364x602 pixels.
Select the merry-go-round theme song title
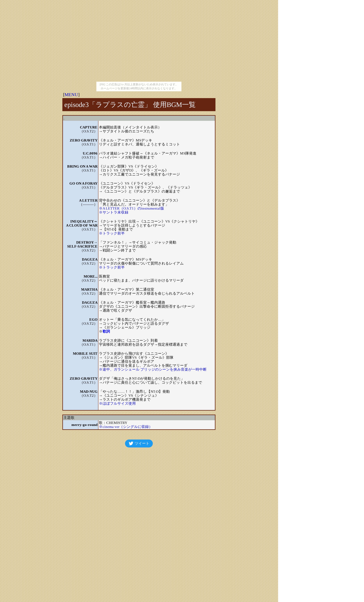point(84,425)
